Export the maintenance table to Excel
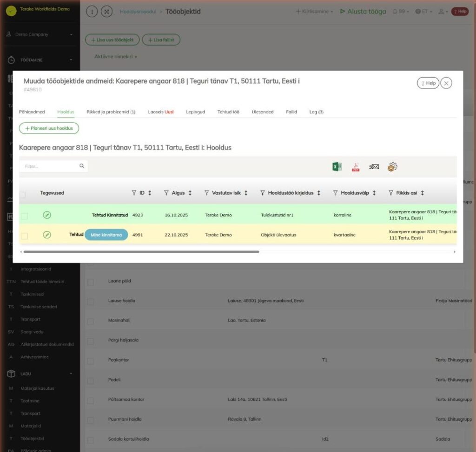Image resolution: width=476 pixels, height=452 pixels. 337,167
